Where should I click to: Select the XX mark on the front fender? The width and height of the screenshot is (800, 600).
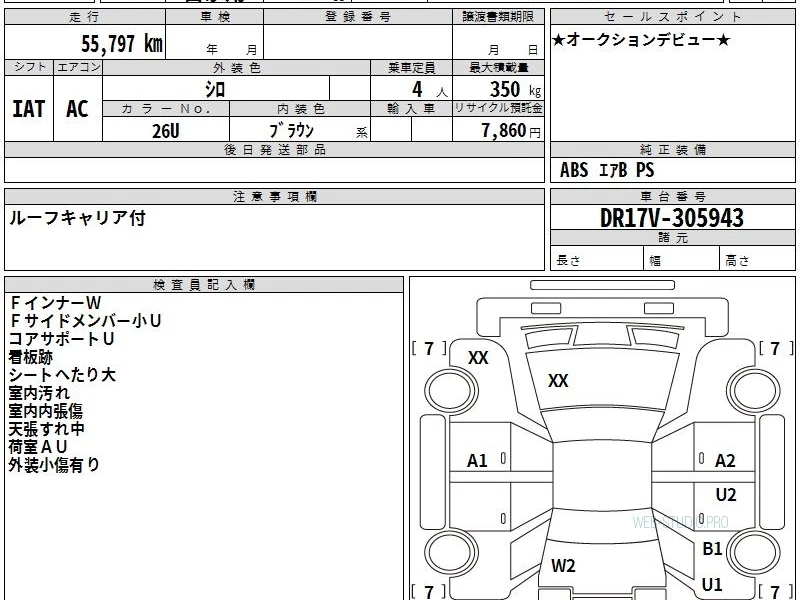[x=478, y=358]
